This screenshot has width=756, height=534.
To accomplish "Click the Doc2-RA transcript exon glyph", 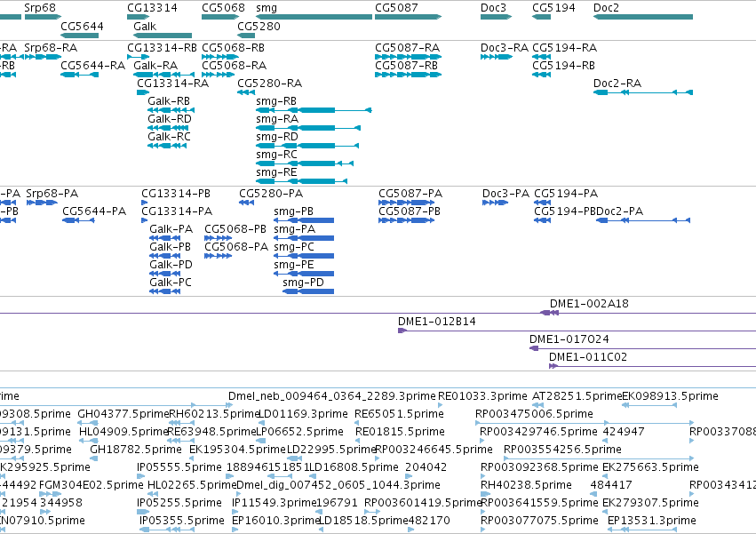I will click(643, 92).
